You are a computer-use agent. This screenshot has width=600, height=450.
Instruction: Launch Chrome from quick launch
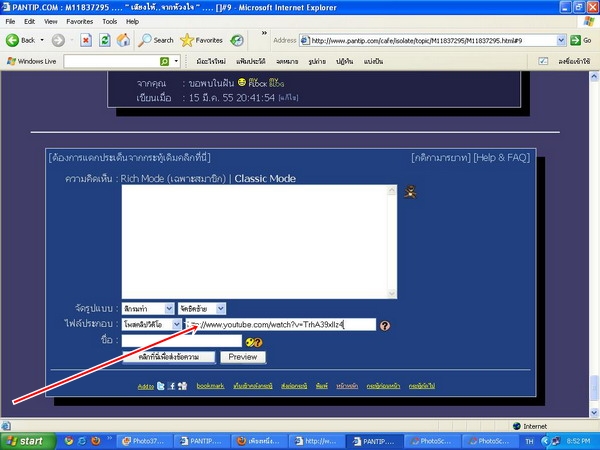pos(69,441)
